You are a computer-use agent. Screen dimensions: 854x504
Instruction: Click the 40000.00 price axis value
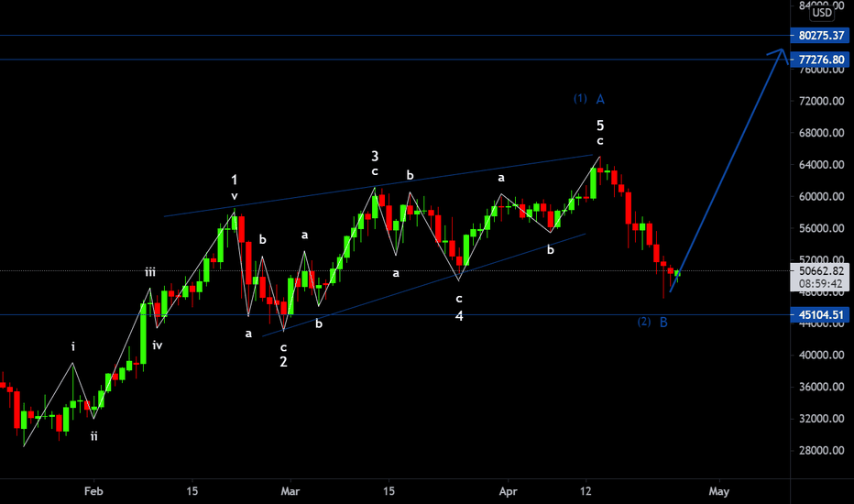(821, 355)
